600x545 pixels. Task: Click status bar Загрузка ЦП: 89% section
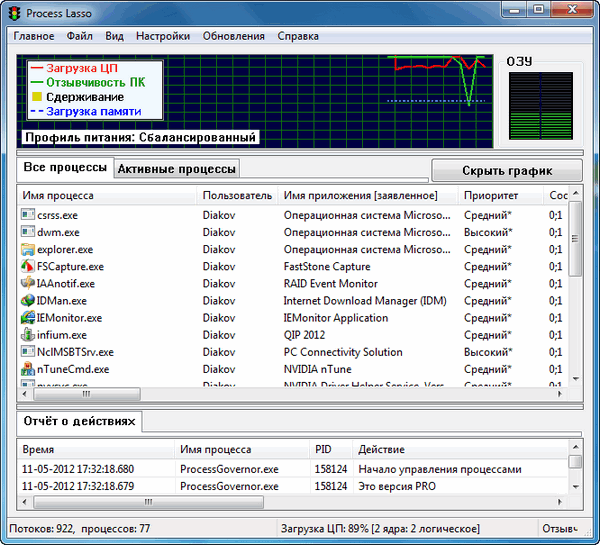[x=380, y=529]
